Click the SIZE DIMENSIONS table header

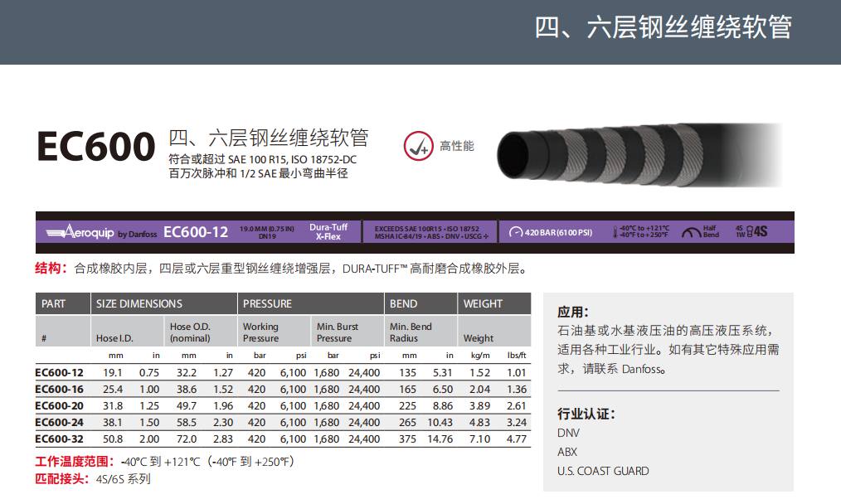(139, 303)
